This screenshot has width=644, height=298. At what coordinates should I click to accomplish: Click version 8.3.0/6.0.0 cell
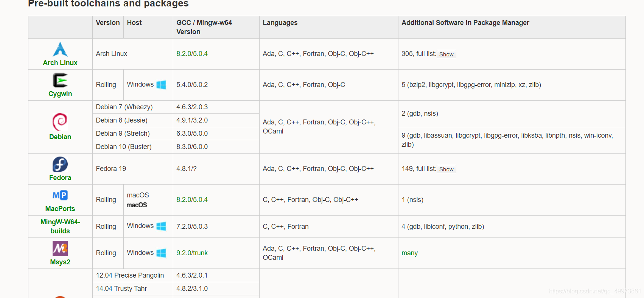click(216, 147)
